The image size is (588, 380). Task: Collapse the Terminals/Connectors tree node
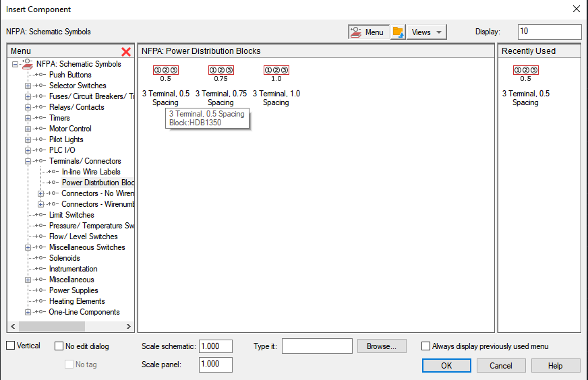click(28, 161)
